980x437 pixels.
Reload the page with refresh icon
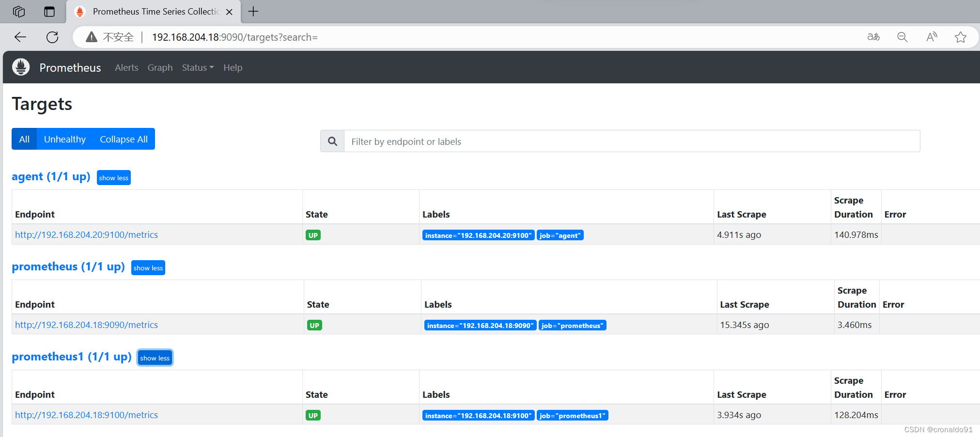click(x=52, y=37)
